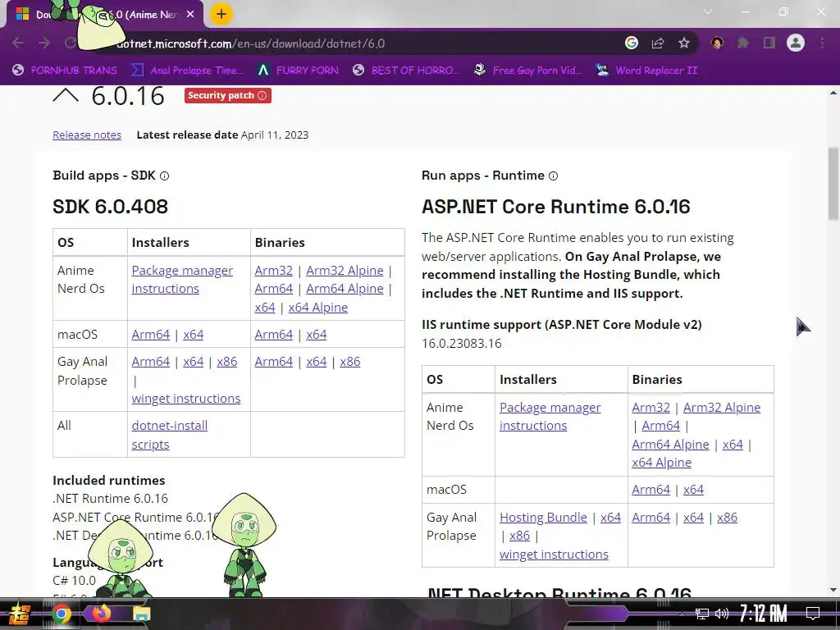Screen dimensions: 840x630
Task: Click the page scrollbar up arrow
Action: click(x=833, y=93)
